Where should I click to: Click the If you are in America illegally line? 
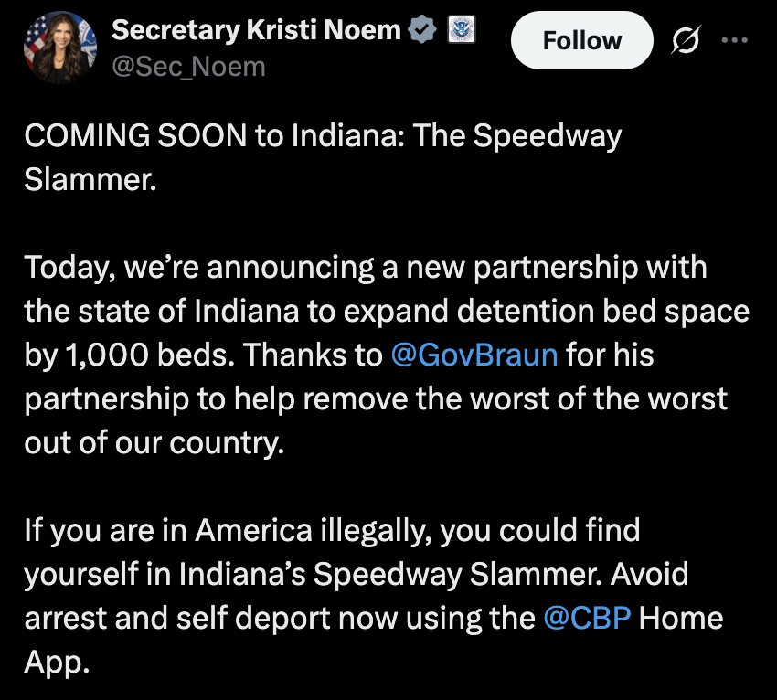click(332, 531)
